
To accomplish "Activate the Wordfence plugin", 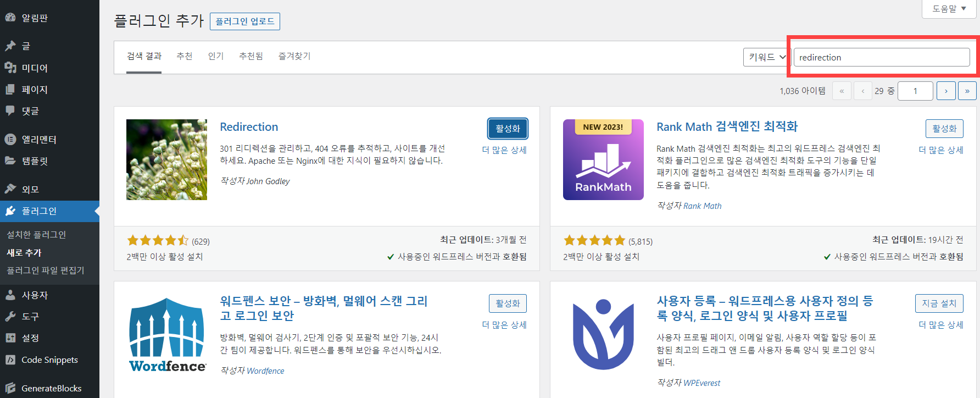I will 508,303.
